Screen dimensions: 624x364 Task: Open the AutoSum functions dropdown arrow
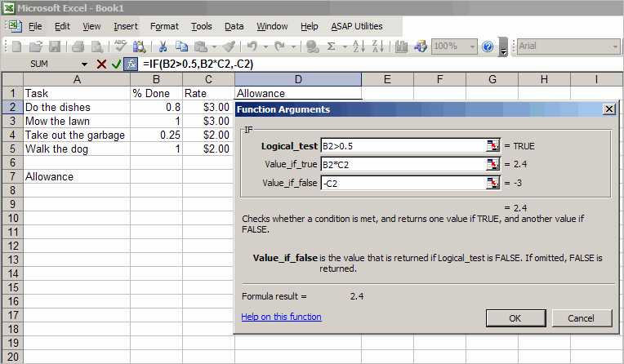(x=345, y=47)
